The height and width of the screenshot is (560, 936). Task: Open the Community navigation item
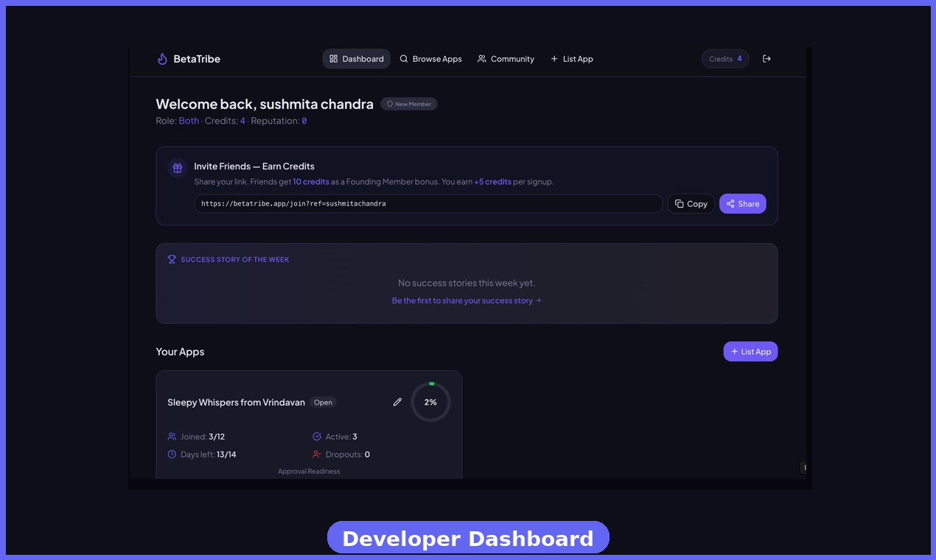pos(506,58)
